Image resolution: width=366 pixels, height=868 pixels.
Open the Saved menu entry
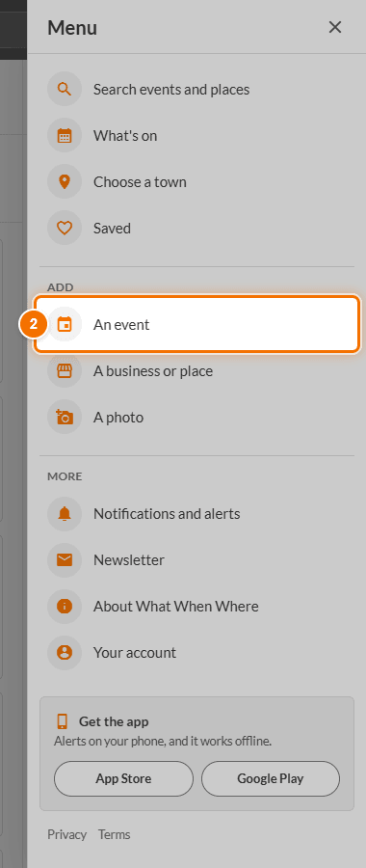tap(196, 228)
